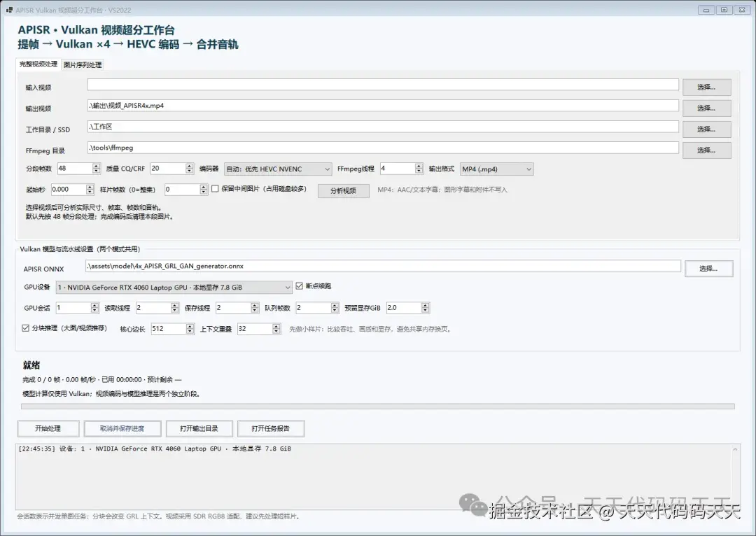Click 打开输出目录 button

pos(199,428)
